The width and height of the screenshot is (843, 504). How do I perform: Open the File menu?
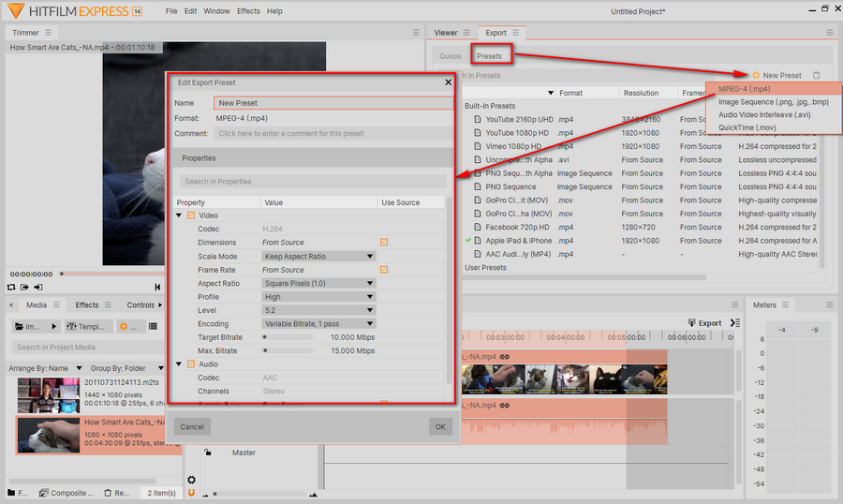tap(171, 11)
